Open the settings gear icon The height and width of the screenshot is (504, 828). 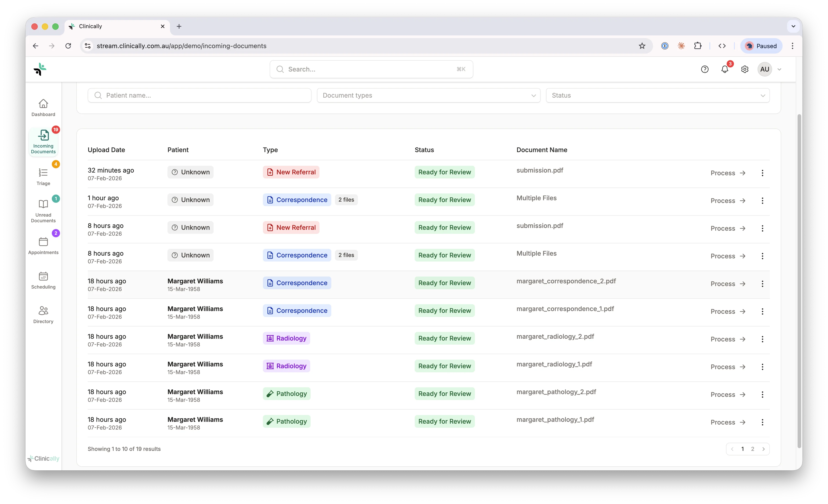(x=745, y=69)
